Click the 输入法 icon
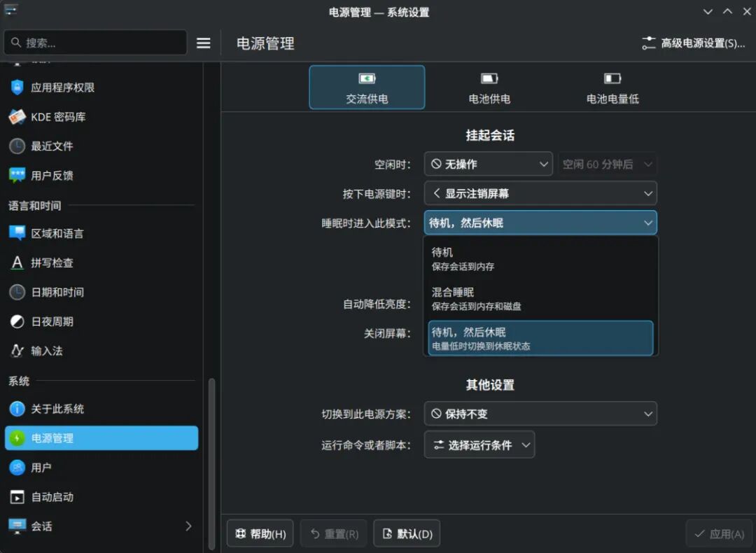 coord(17,351)
